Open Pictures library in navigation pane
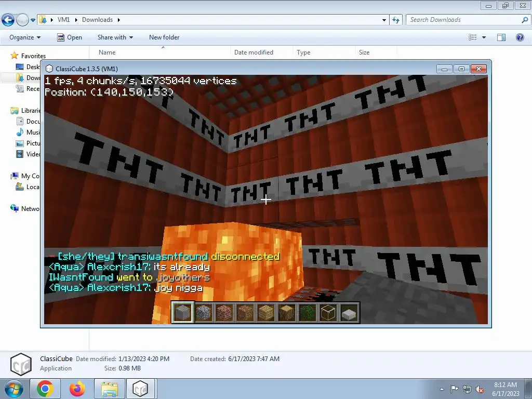The height and width of the screenshot is (399, 532). coord(28,143)
